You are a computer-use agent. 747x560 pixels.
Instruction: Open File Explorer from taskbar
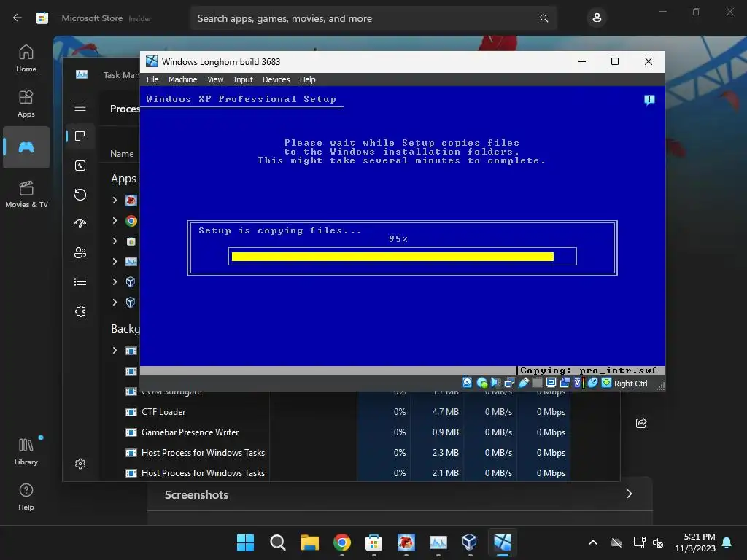(309, 542)
